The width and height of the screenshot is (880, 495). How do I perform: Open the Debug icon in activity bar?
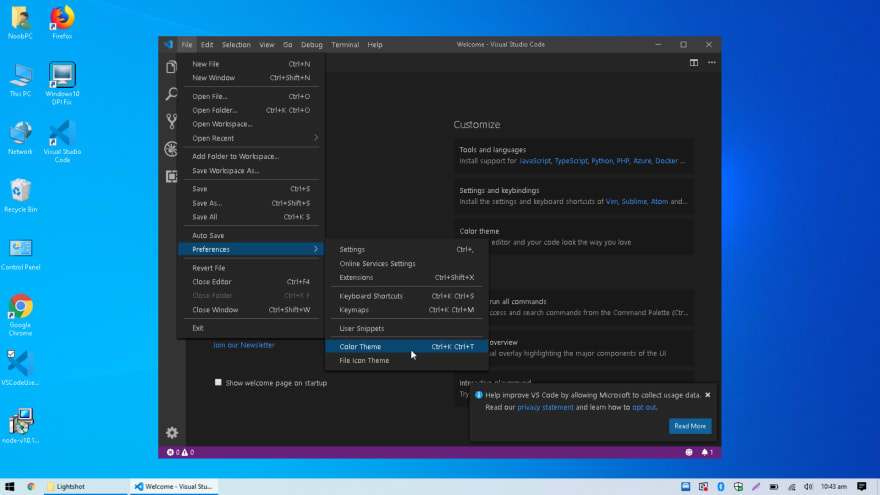[x=171, y=149]
